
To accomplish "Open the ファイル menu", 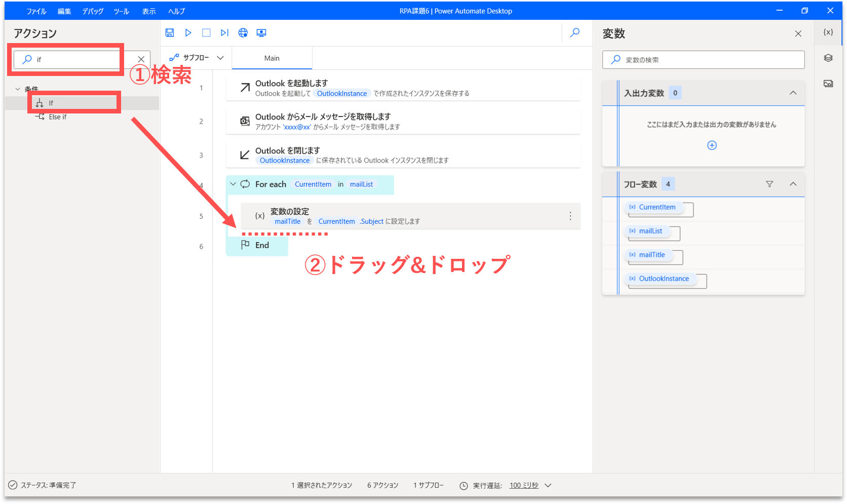I will [36, 11].
